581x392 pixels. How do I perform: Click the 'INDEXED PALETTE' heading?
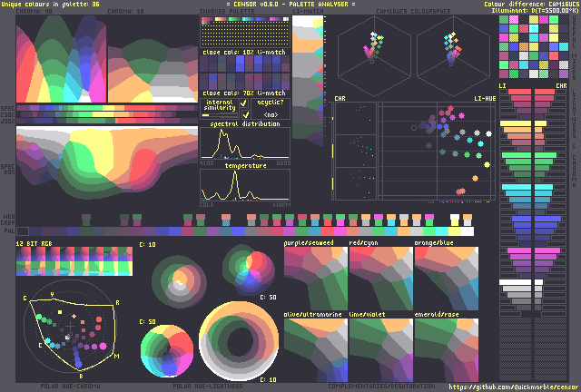[x=227, y=12]
